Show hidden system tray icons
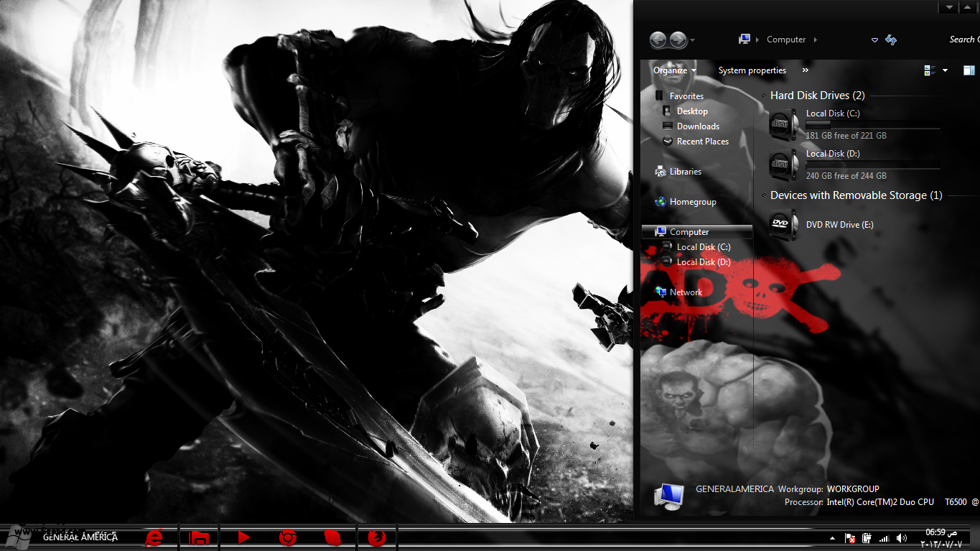 point(832,538)
